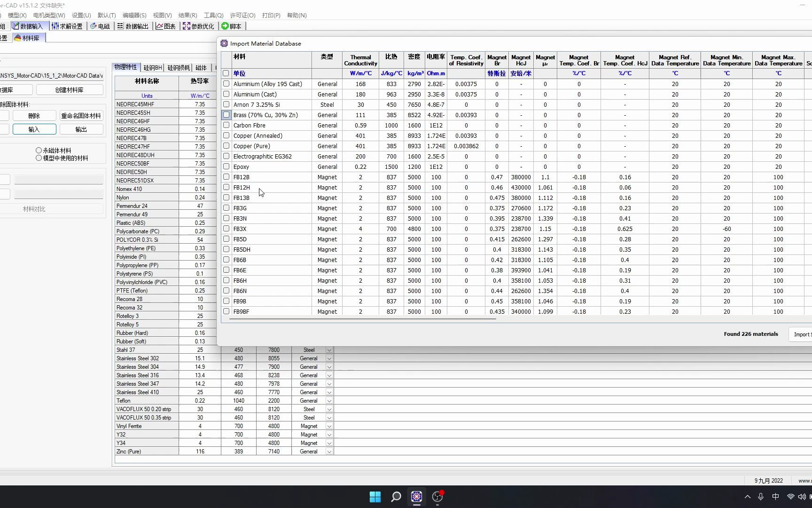Open the 电机类型(W) menu
Viewport: 812px width, 508px height.
pyautogui.click(x=49, y=16)
